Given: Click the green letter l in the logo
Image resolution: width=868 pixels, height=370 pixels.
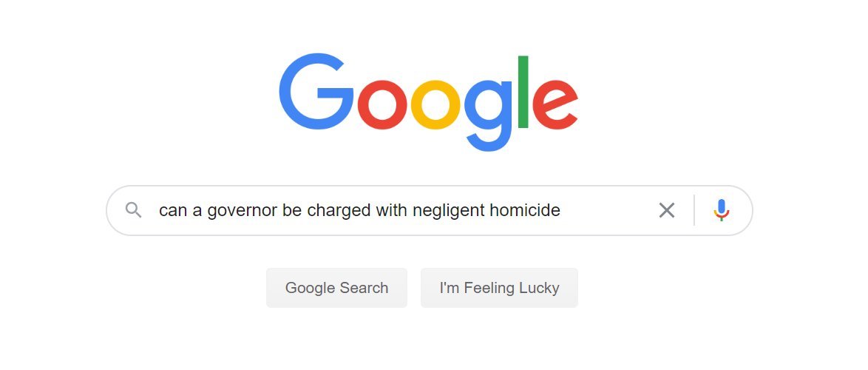Looking at the screenshot, I should [x=523, y=92].
